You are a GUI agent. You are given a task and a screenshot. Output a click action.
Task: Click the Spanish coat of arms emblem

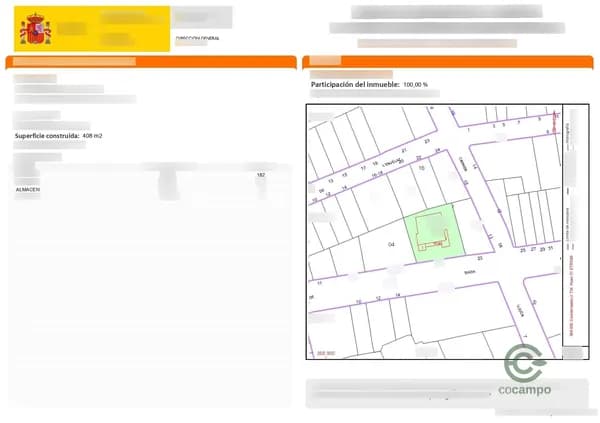tap(37, 30)
